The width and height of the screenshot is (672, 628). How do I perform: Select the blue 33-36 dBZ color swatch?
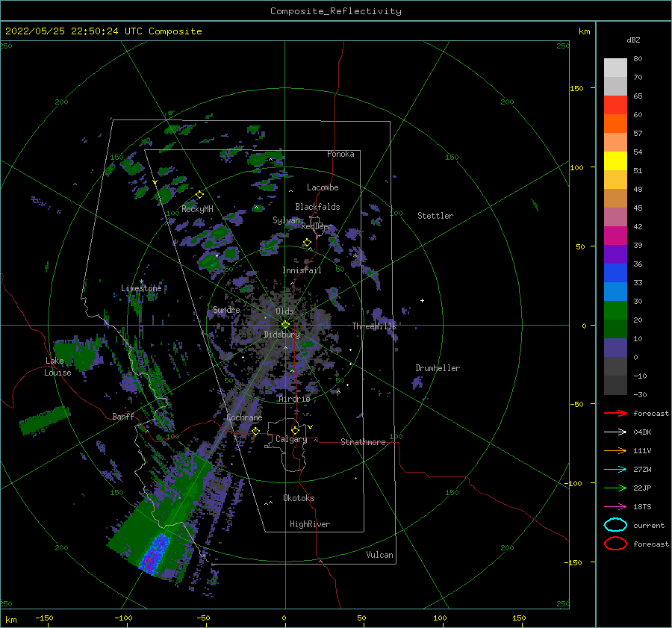point(615,273)
